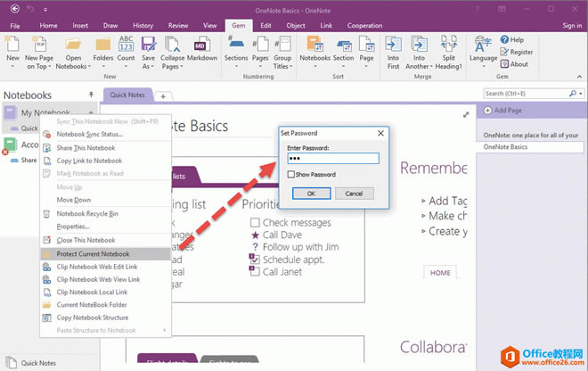The image size is (588, 371).
Task: Tick the Check messages checkbox
Action: pos(255,223)
